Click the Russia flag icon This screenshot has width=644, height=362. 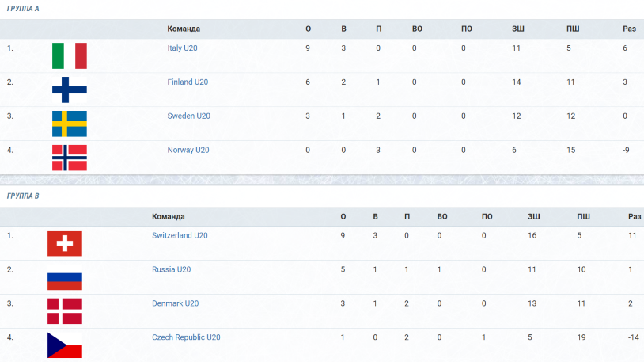click(65, 277)
